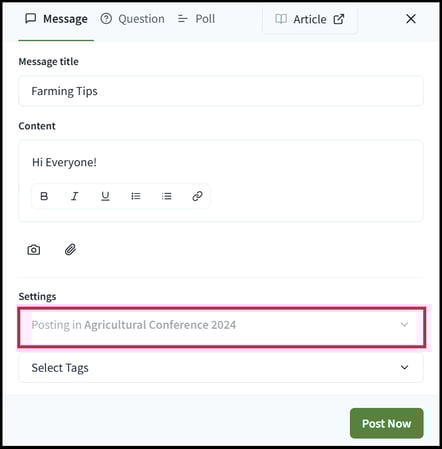The height and width of the screenshot is (449, 442).
Task: Expand the Posting in Agricultural Conference dropdown
Action: tap(221, 327)
